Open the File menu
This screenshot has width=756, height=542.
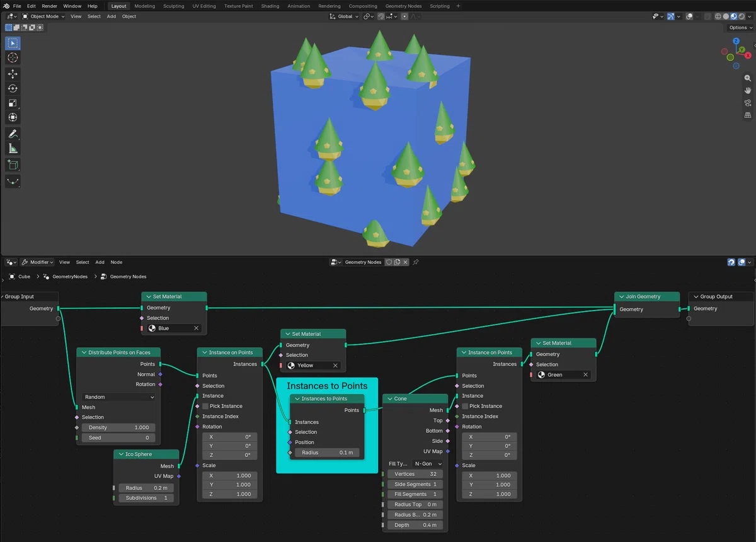(17, 6)
